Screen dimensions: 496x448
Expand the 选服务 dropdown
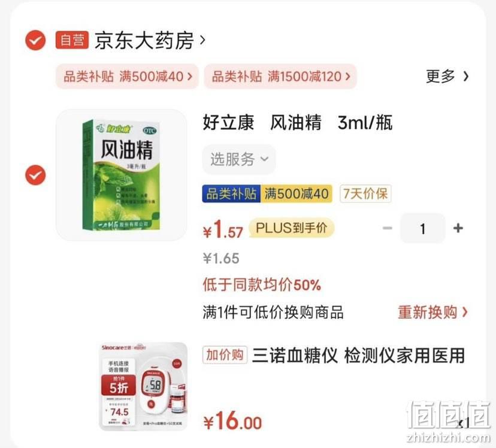(x=239, y=159)
